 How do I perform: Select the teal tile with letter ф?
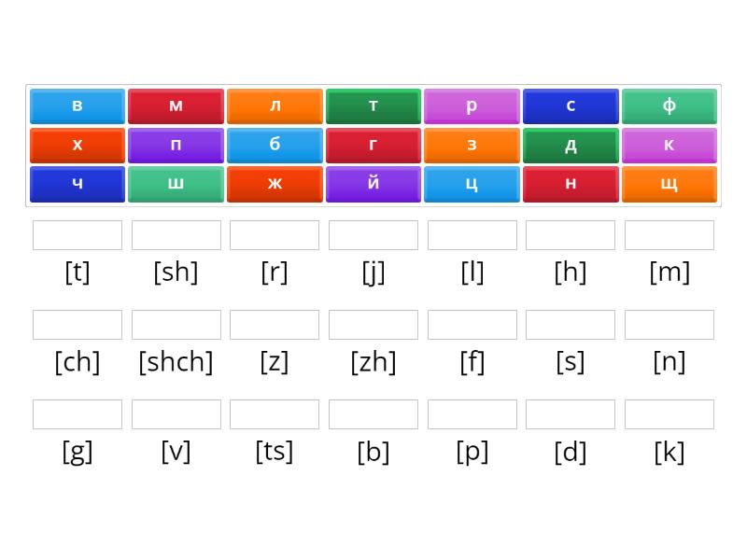tap(669, 105)
